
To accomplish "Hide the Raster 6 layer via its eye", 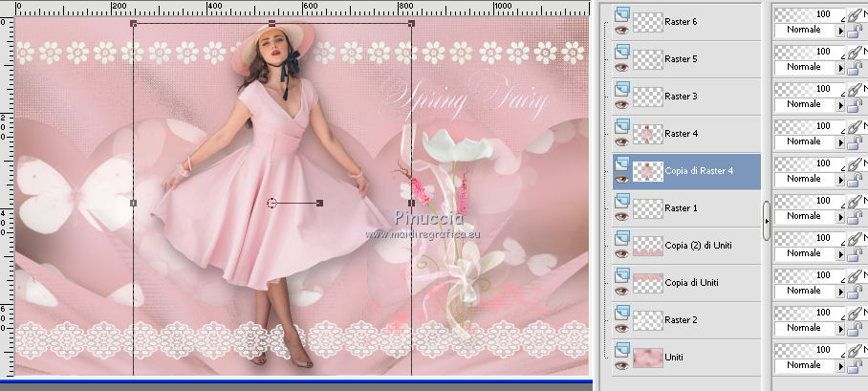I will [621, 30].
